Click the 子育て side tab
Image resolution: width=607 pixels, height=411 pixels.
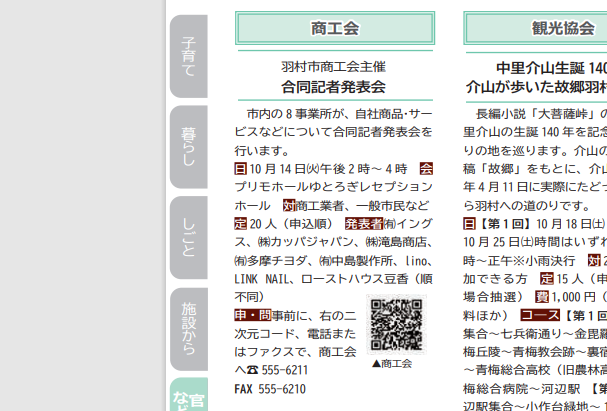point(188,56)
